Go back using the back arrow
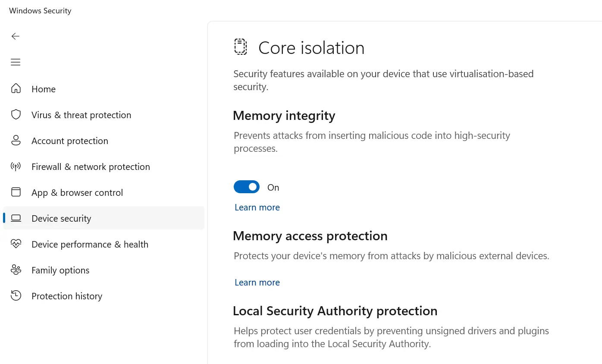602x364 pixels. tap(16, 36)
